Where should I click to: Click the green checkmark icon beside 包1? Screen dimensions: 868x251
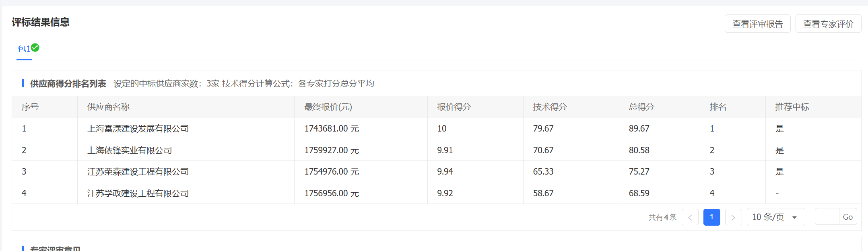35,48
